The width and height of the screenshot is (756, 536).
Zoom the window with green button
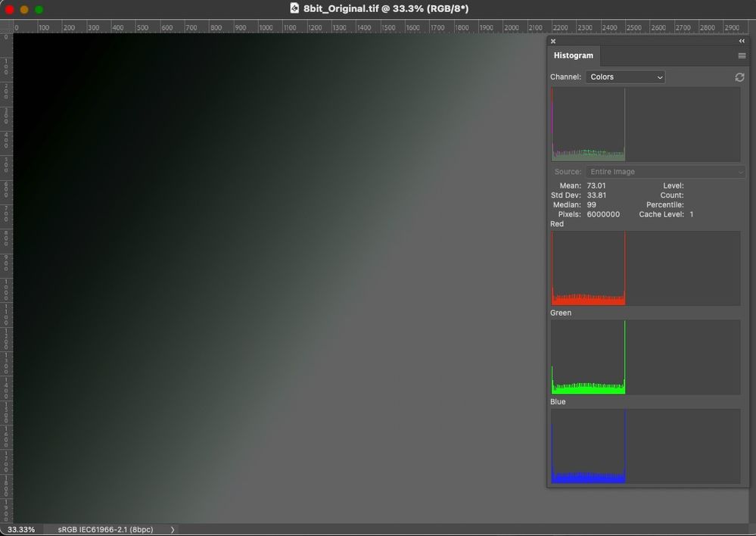click(39, 9)
